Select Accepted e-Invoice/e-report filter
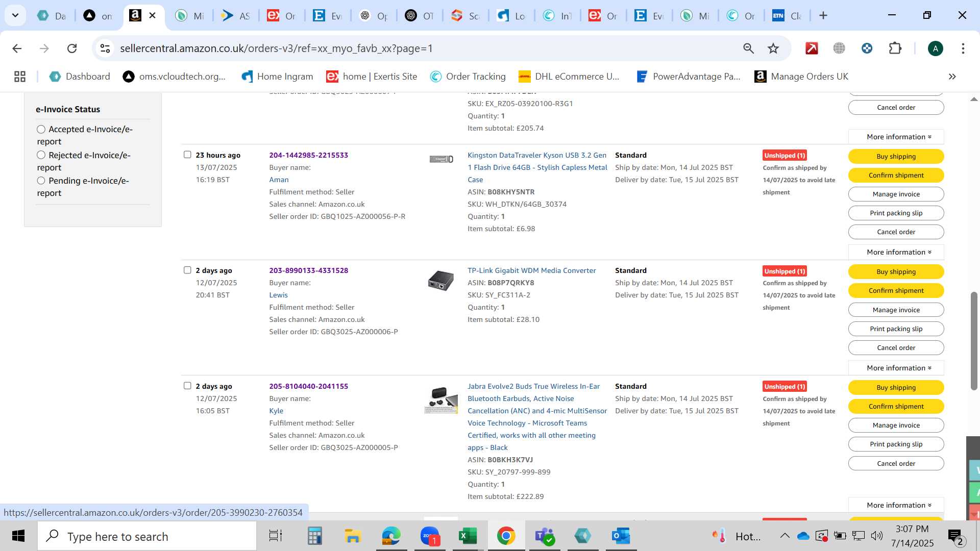Viewport: 980px width, 551px height. tap(41, 130)
